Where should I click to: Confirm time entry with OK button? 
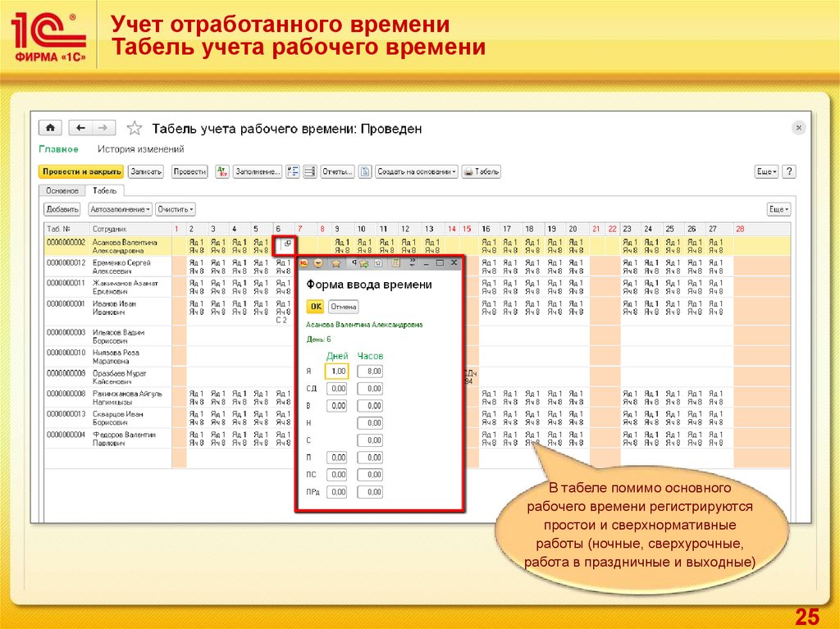tap(315, 307)
